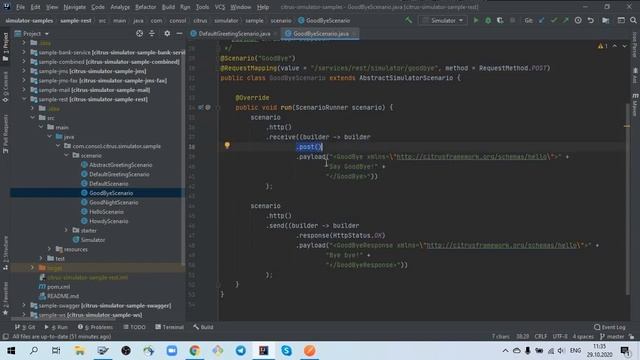
Task: Open Zoom from the taskbar
Action: click(x=172, y=351)
